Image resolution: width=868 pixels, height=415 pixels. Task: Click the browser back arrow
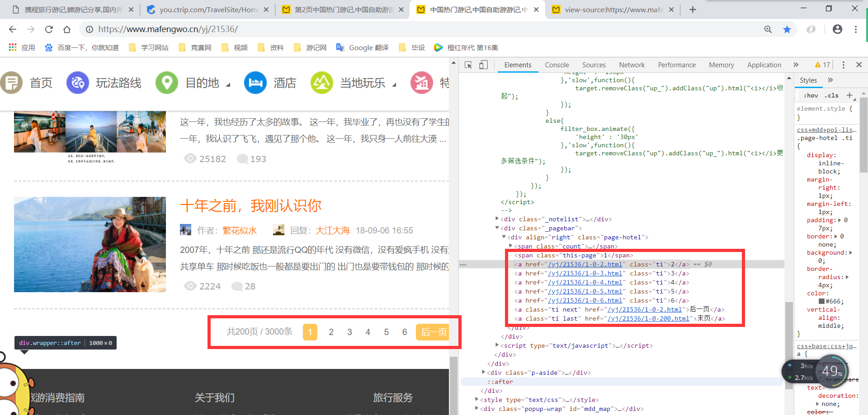click(x=13, y=29)
